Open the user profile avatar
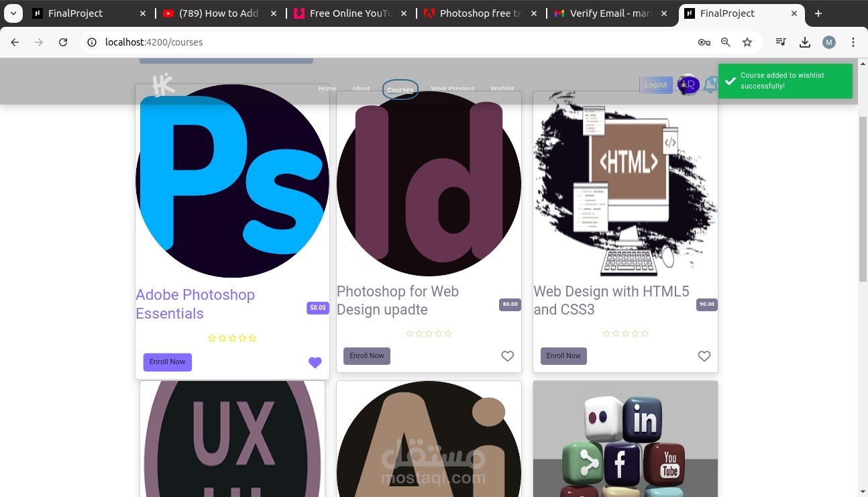 pyautogui.click(x=688, y=85)
